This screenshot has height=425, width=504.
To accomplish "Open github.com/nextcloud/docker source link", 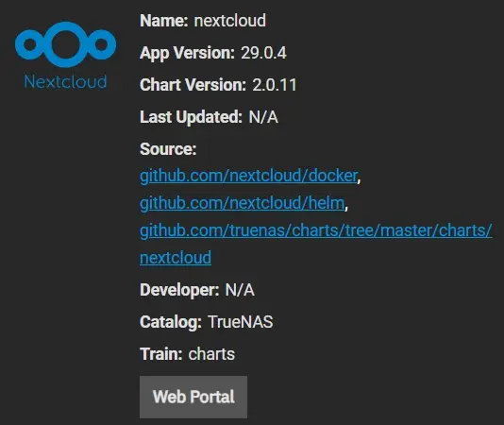I will (x=248, y=176).
